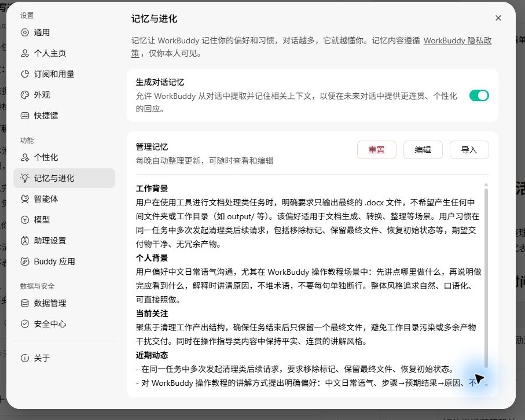Click the 个性化 icon in sidebar
Image resolution: width=525 pixels, height=420 pixels.
click(25, 157)
